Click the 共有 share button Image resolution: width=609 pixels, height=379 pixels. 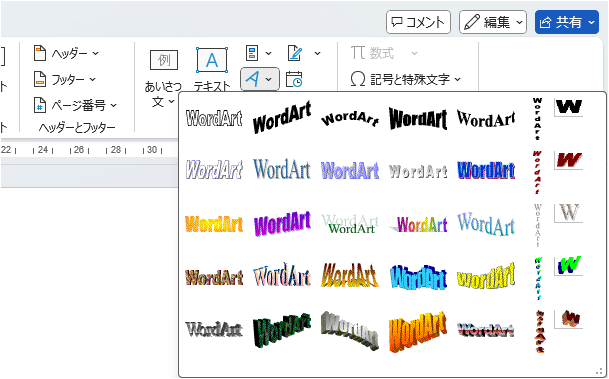tap(567, 22)
